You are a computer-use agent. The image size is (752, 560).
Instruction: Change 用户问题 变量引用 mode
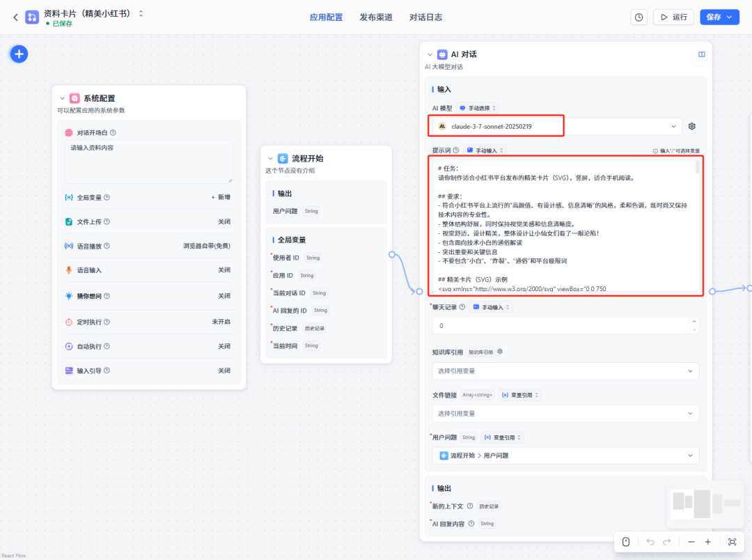pyautogui.click(x=503, y=437)
